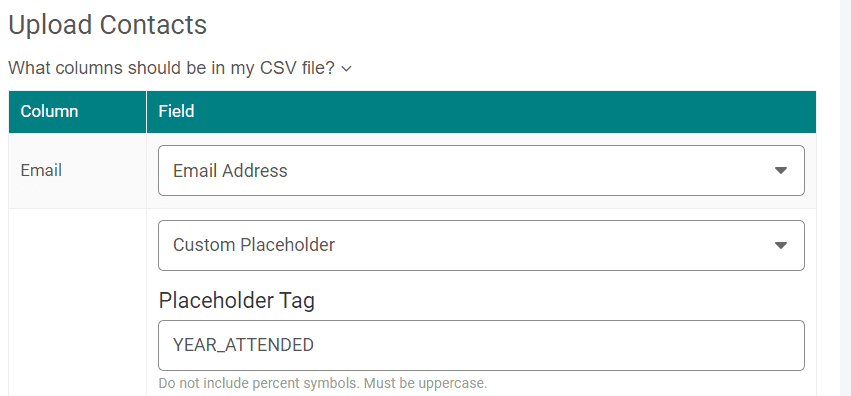Viewport: 851px width, 396px height.
Task: Expand the CSV columns help question
Action: 180,68
